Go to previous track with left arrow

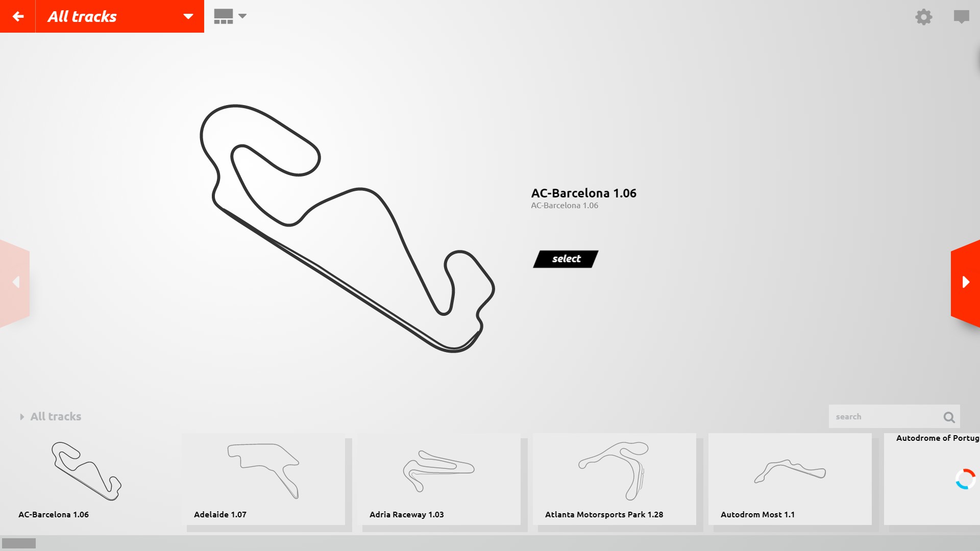coord(15,282)
